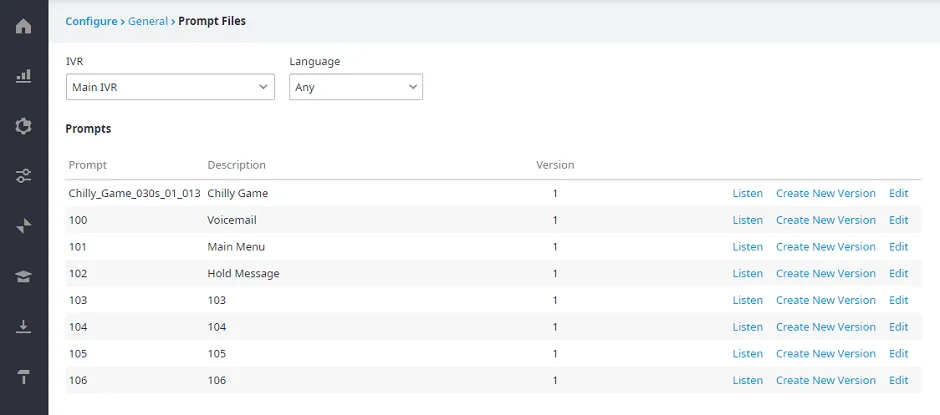Click the T-shaped icon at sidebar bottom
Image resolution: width=940 pixels, height=415 pixels.
coord(23,377)
